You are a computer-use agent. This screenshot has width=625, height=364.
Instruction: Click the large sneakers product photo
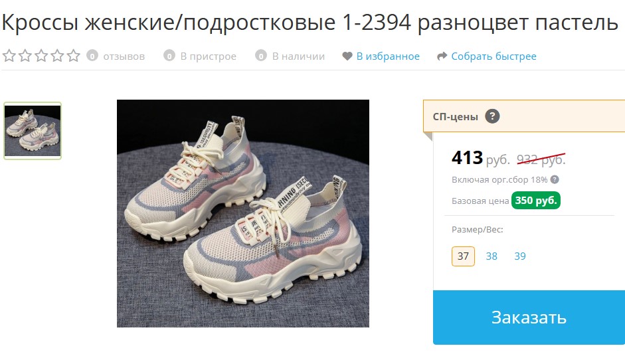click(x=242, y=213)
